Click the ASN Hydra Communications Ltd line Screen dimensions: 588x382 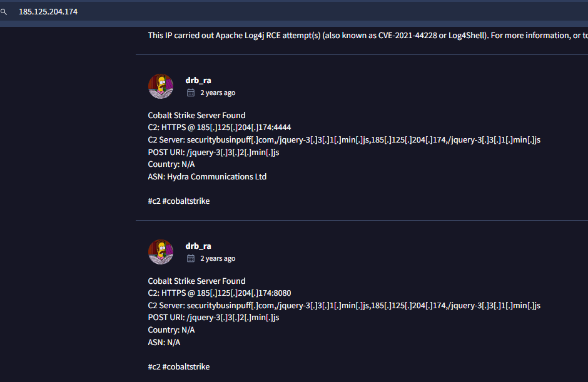(207, 177)
